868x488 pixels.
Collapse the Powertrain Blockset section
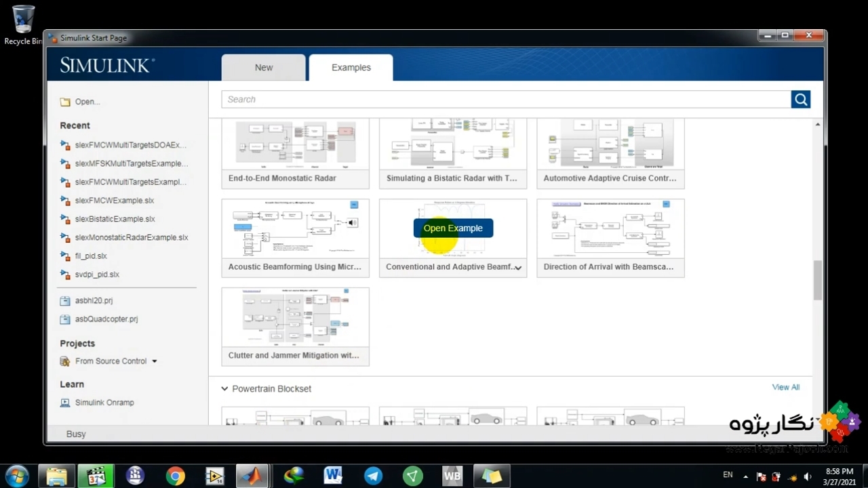coord(224,389)
